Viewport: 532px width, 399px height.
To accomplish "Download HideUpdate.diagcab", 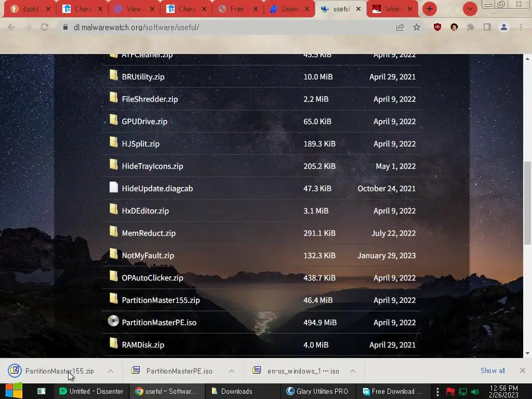I will [157, 188].
